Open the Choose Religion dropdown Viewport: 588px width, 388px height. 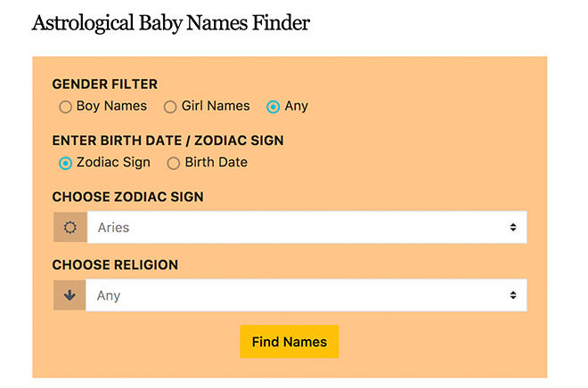[x=306, y=295]
